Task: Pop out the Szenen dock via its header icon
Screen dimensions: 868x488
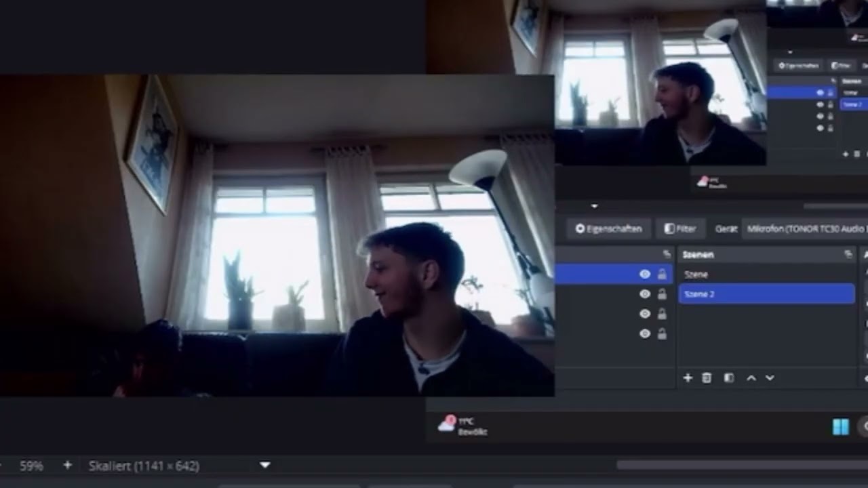Action: 848,254
